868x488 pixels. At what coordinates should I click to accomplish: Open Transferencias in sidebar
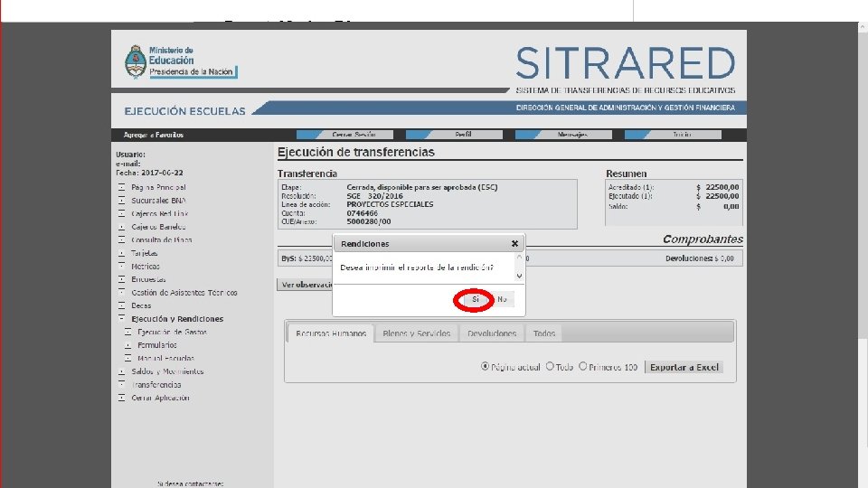tap(156, 385)
